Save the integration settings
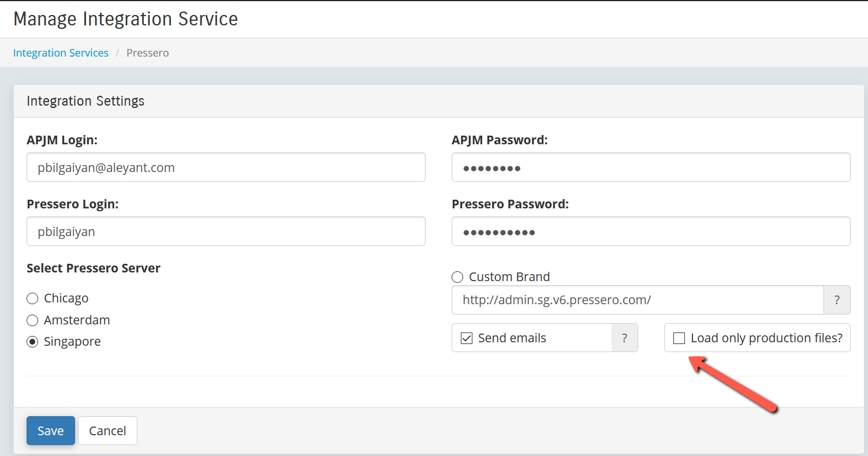This screenshot has height=456, width=868. pos(51,431)
